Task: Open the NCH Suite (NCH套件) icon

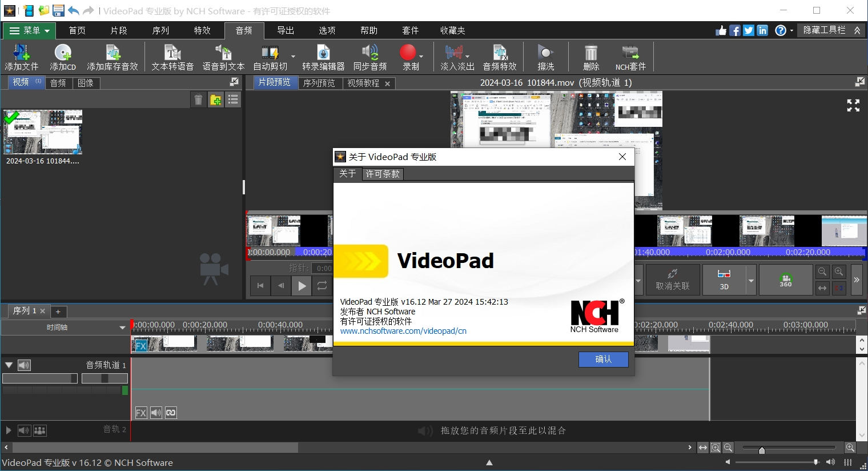Action: pos(630,57)
